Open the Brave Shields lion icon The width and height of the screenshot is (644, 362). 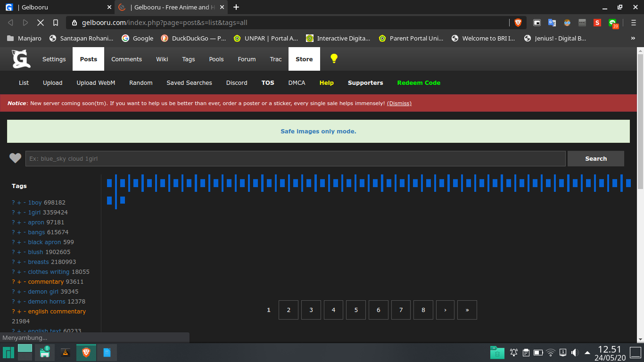(518, 23)
